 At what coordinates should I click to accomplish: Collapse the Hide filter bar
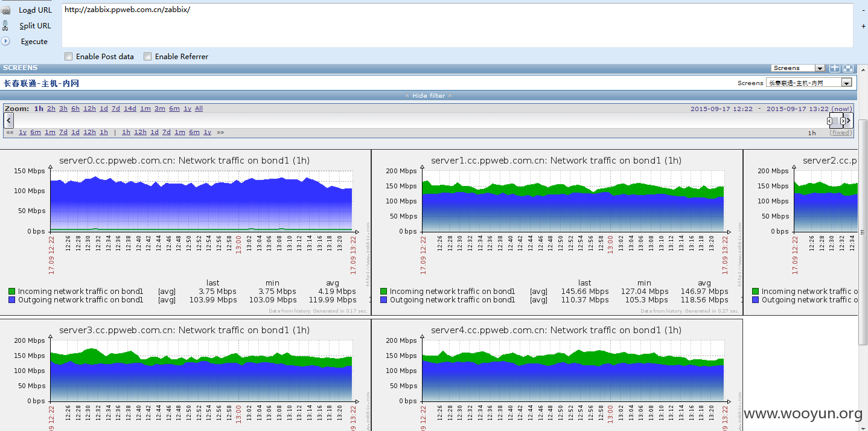click(429, 95)
